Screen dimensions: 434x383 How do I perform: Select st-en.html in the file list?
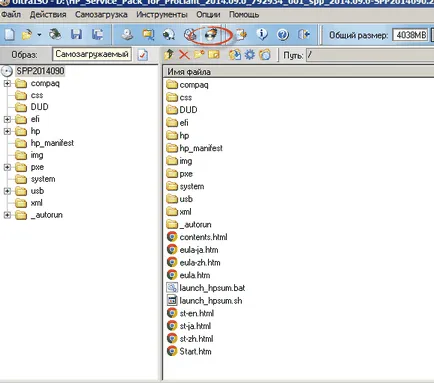pyautogui.click(x=196, y=313)
